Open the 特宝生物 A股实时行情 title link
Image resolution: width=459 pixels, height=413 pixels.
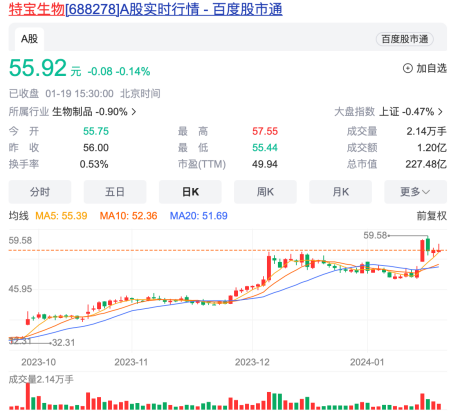point(145,9)
